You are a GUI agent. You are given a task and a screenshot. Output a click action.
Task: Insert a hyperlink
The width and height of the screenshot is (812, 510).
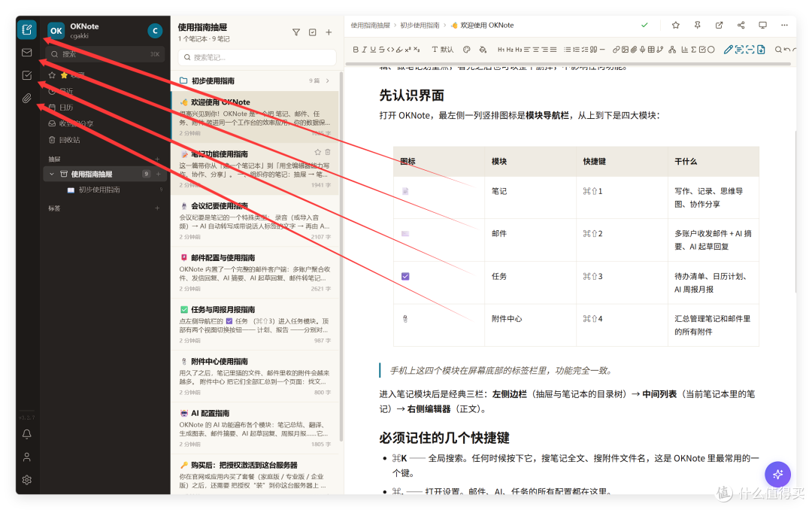click(x=617, y=50)
